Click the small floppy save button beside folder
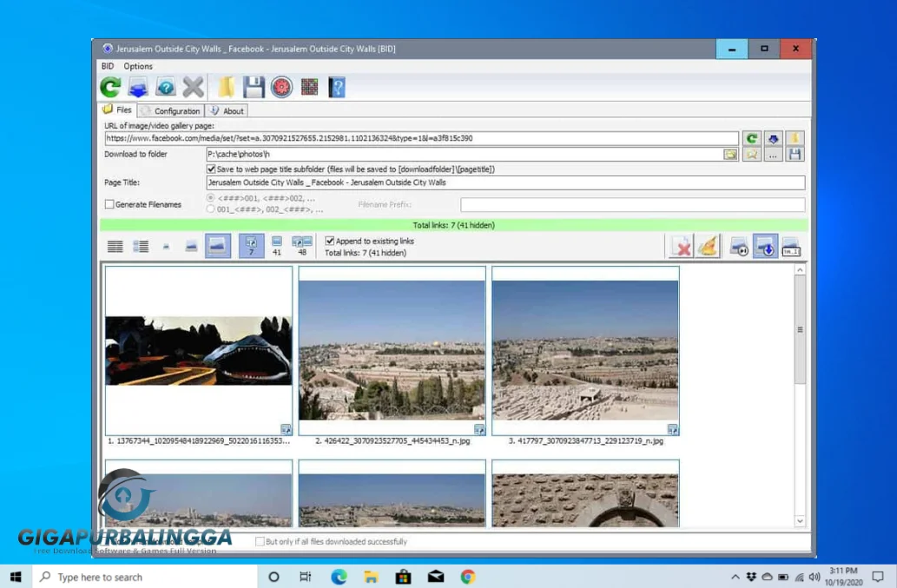897x588 pixels. coord(795,154)
